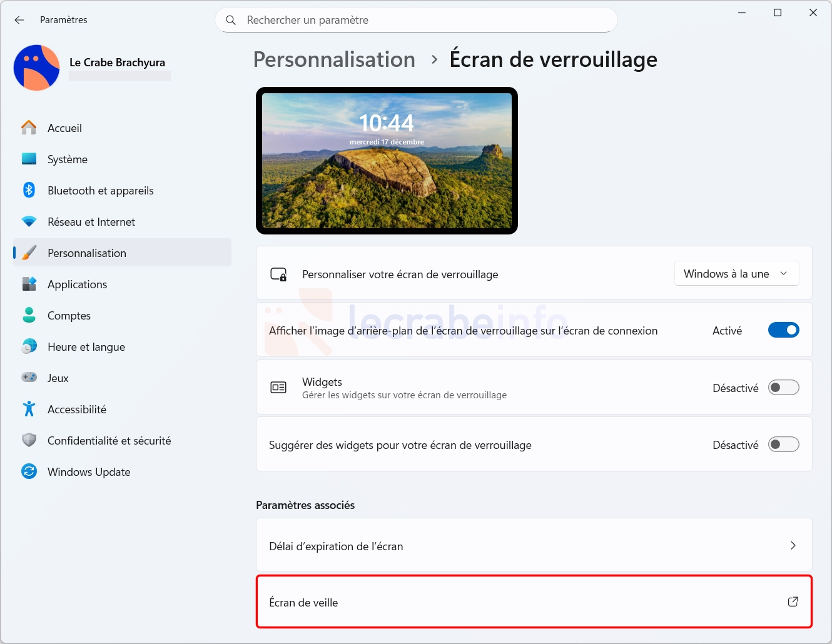Open the Windows à la une dropdown
This screenshot has width=832, height=644.
[x=736, y=274]
